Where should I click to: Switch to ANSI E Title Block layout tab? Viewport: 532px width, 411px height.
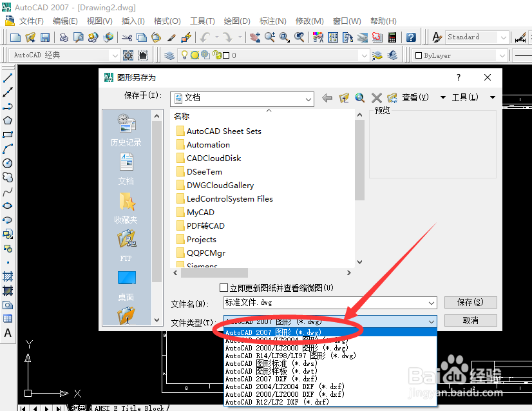click(x=129, y=408)
